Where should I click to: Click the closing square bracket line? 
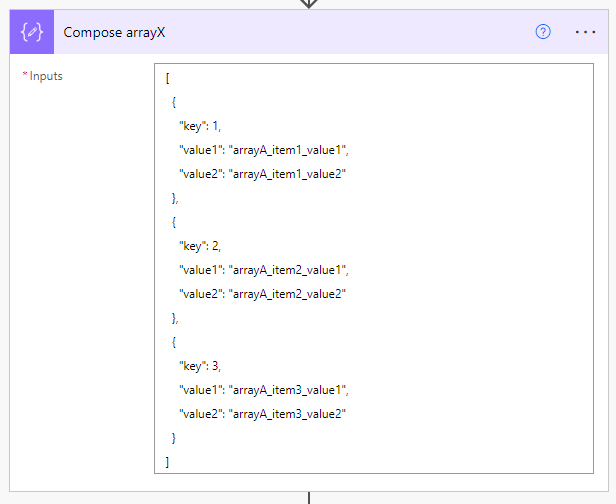[x=168, y=462]
